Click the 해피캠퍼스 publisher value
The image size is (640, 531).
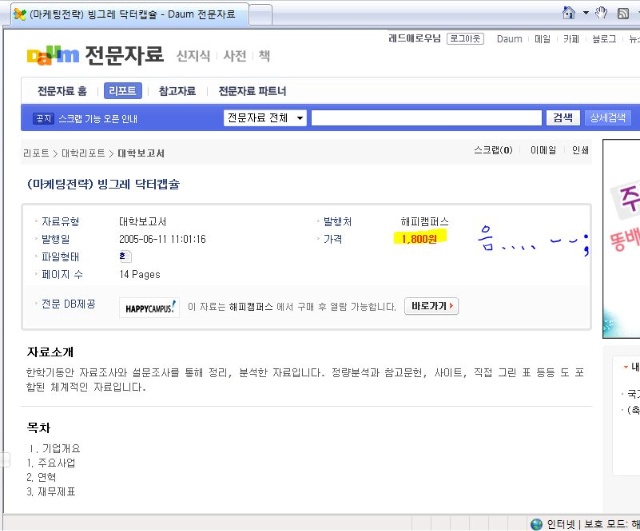coord(424,222)
